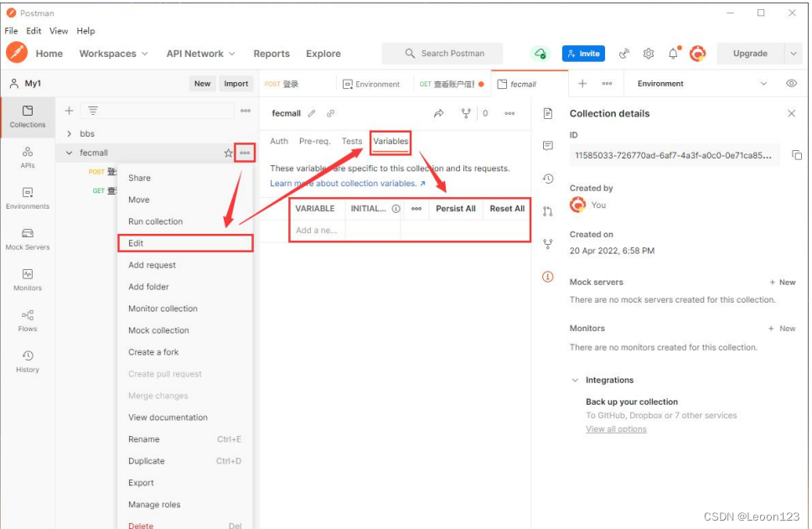
Task: Open the Environment selector dropdown
Action: point(702,84)
